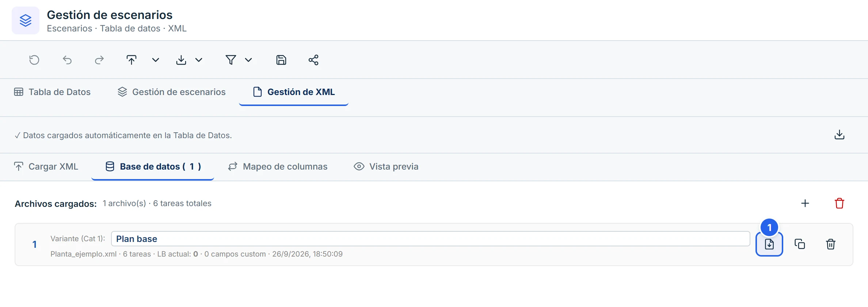This screenshot has width=868, height=307.
Task: Expand the export options chevron
Action: pyautogui.click(x=199, y=60)
